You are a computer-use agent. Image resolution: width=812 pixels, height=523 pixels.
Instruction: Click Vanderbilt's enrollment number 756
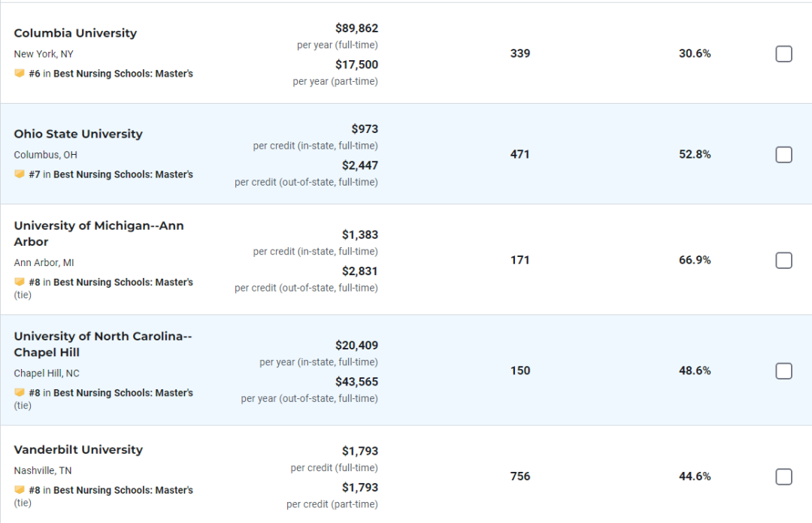tap(520, 476)
